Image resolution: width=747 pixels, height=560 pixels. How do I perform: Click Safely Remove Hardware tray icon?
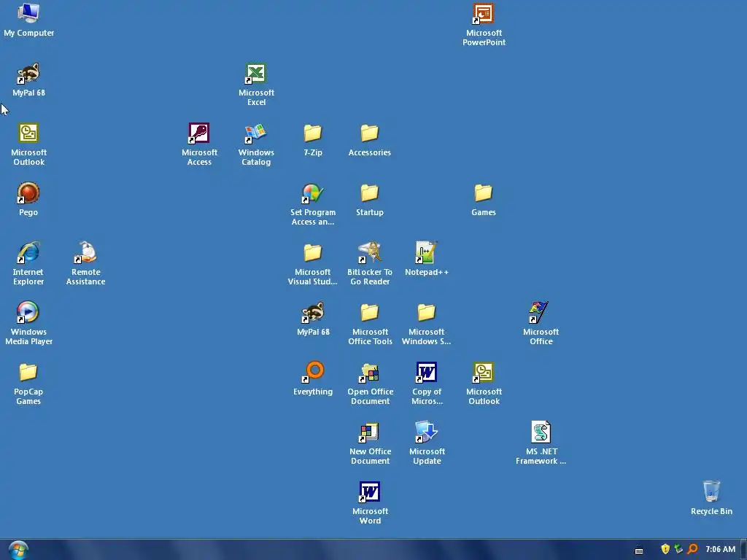[x=678, y=549]
